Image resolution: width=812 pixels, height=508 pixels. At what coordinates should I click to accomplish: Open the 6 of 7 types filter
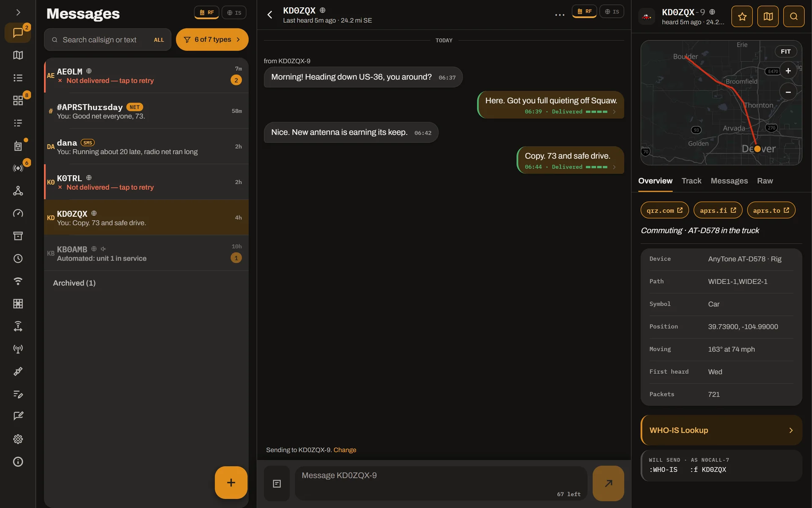(x=212, y=39)
